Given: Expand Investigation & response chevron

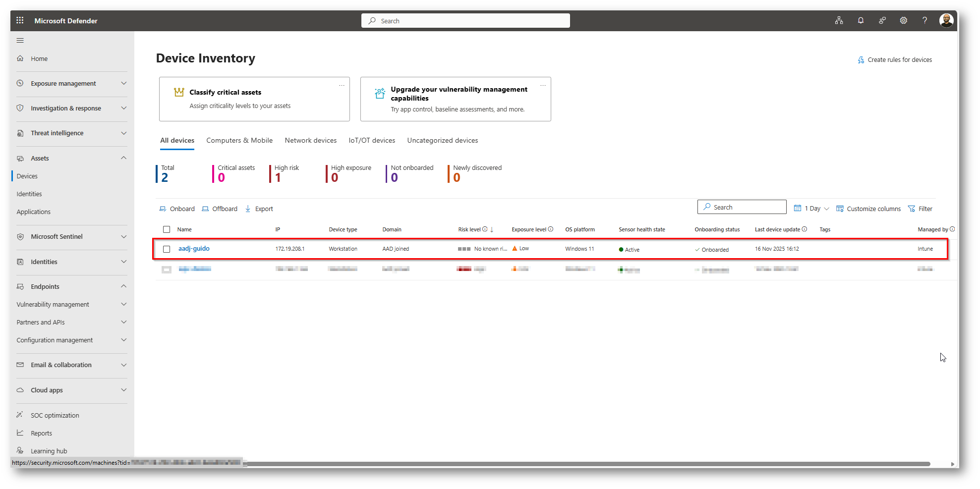Looking at the screenshot, I should (x=124, y=108).
